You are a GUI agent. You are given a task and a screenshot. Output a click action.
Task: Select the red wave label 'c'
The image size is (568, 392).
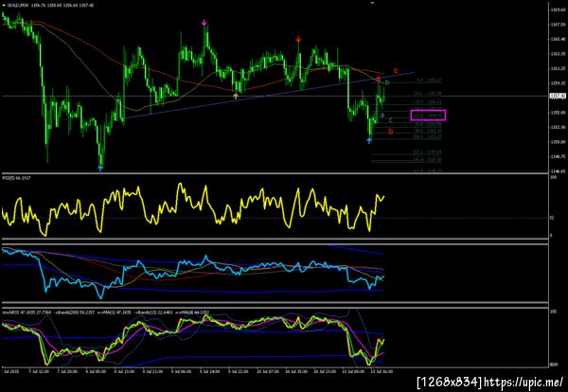click(396, 71)
